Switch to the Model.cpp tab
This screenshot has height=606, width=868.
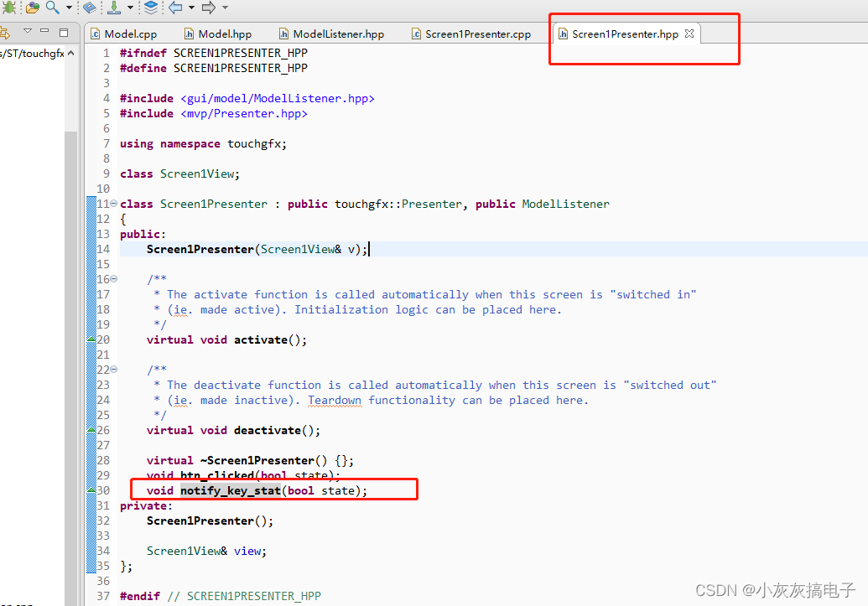(x=130, y=34)
